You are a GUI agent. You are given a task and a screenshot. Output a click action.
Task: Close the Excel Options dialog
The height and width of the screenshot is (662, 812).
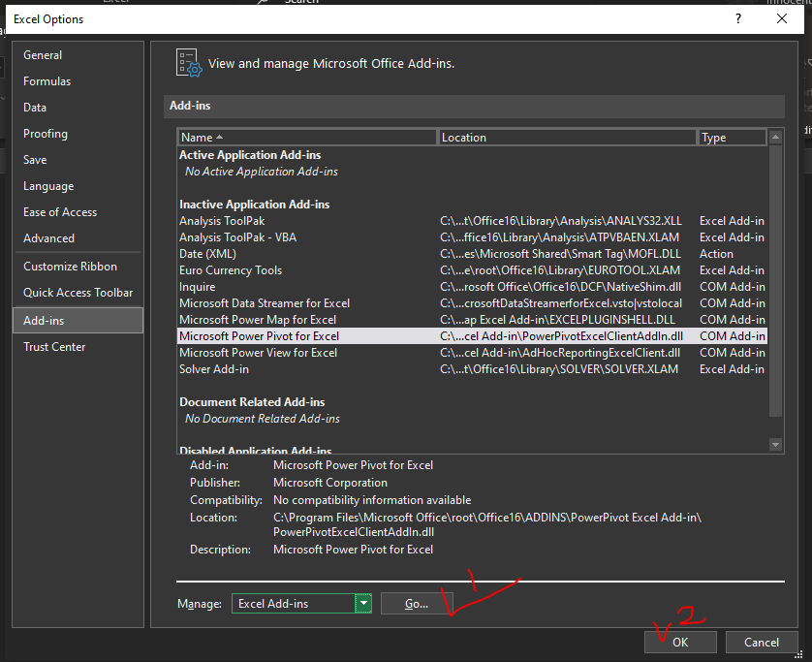pyautogui.click(x=782, y=19)
